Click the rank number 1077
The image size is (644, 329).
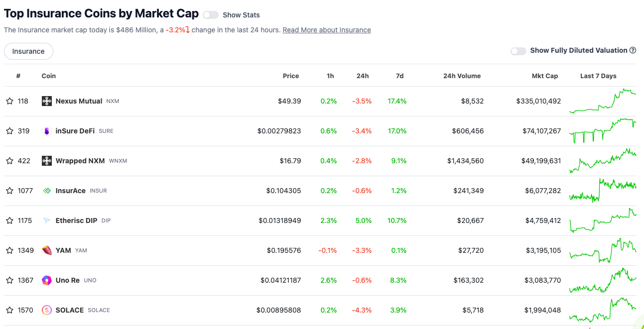tap(25, 191)
